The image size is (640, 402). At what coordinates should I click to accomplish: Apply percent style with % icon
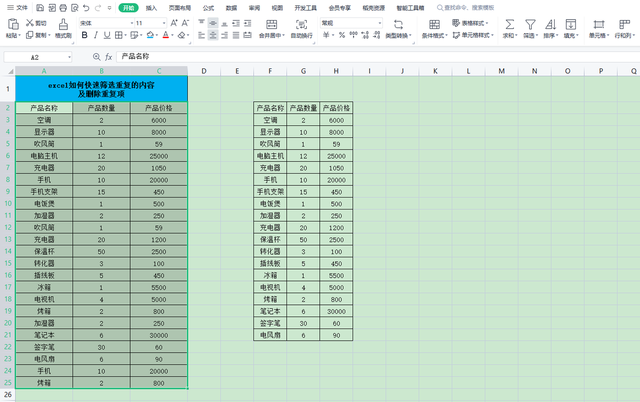coord(342,36)
